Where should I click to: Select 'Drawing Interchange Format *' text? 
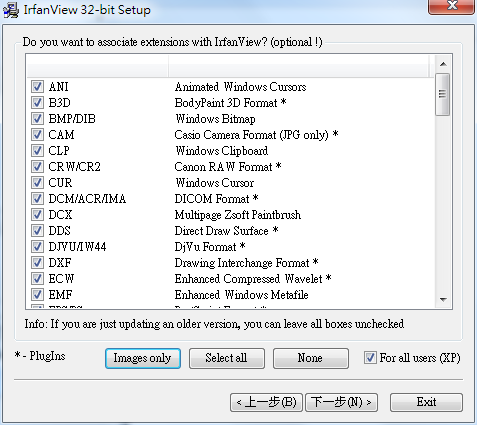click(246, 263)
